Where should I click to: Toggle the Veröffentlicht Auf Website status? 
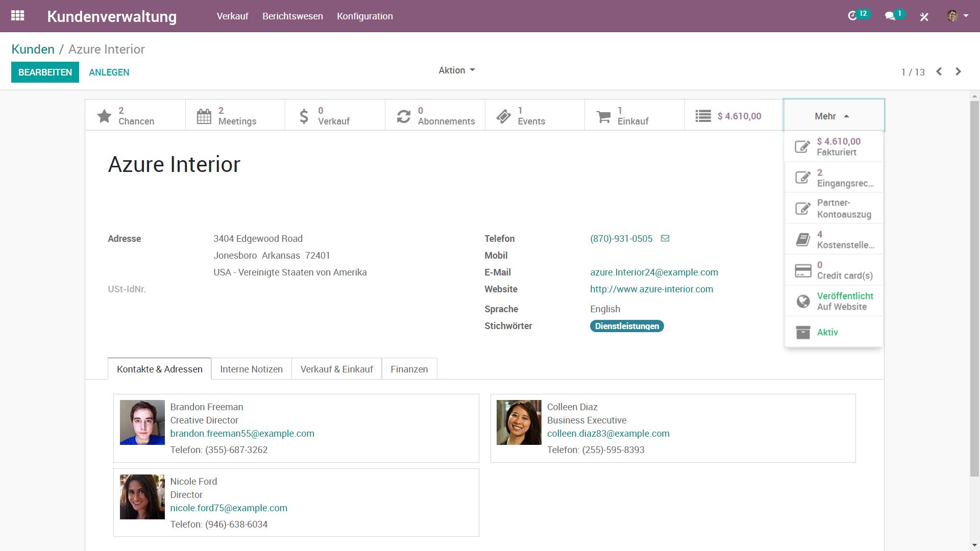click(834, 301)
